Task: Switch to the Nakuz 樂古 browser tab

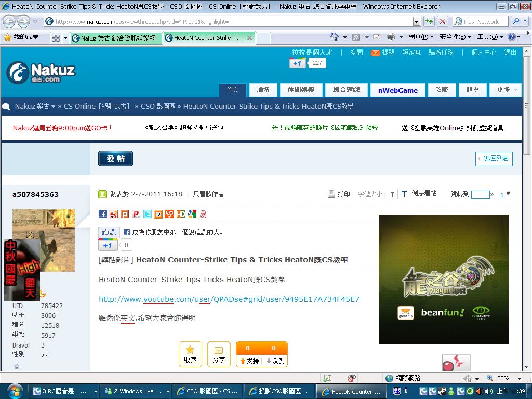Action: tap(116, 38)
